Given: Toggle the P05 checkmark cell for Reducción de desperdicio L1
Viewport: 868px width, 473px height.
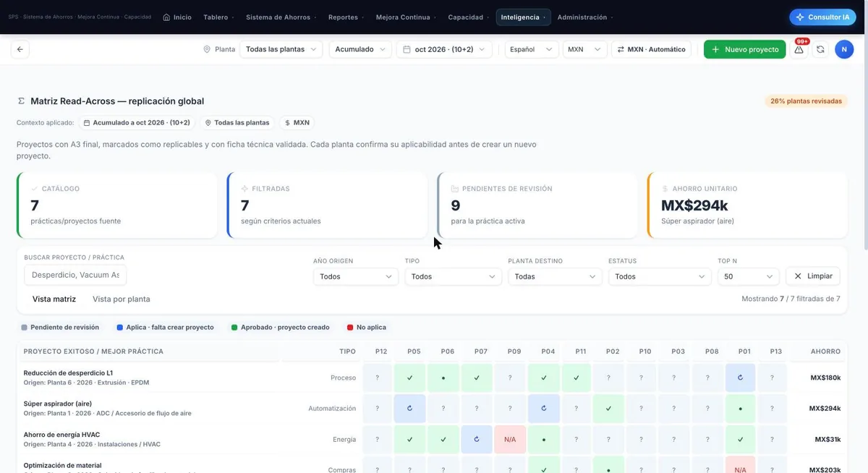Looking at the screenshot, I should (x=410, y=378).
